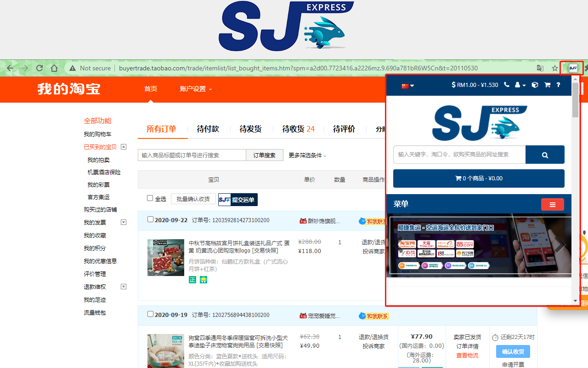
Task: Open the user account dropdown in SJ popup
Action: (520, 85)
